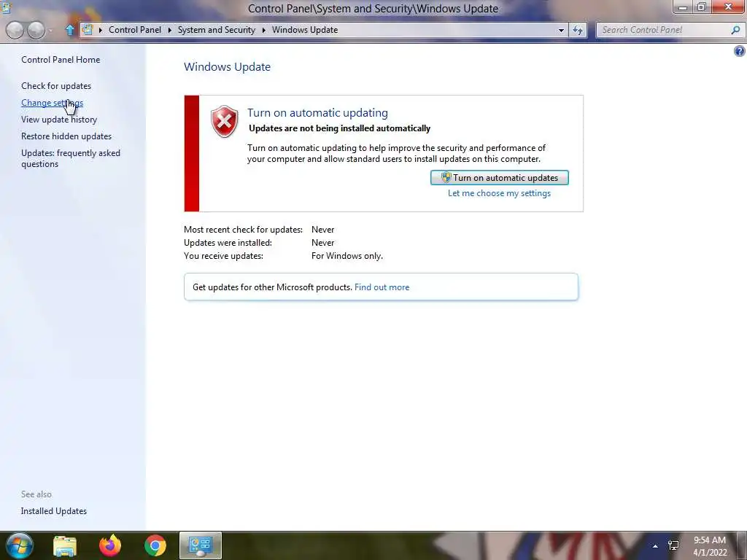This screenshot has width=747, height=560.
Task: Click 'Updates were installed:' label
Action: tap(228, 242)
